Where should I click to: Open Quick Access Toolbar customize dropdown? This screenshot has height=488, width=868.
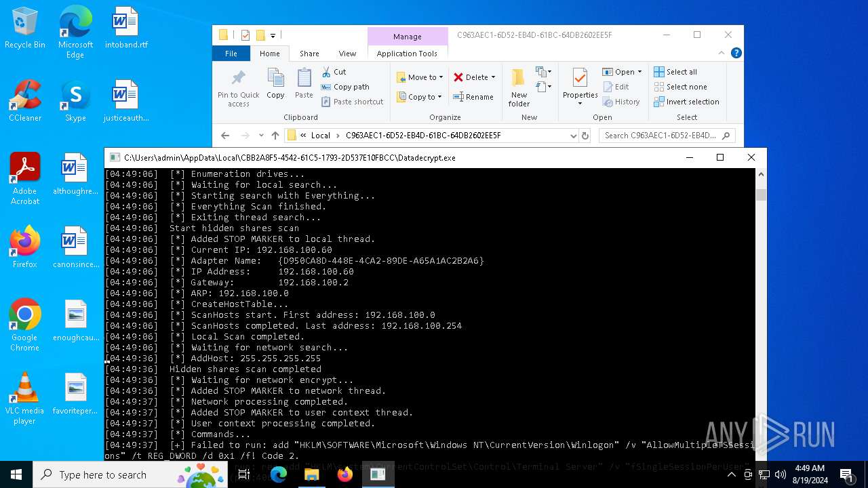(273, 35)
